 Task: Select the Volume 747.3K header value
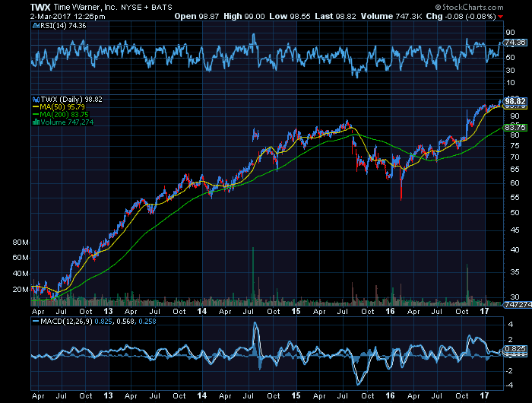[391, 16]
